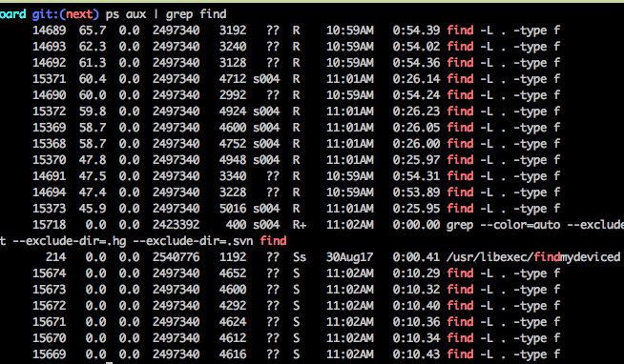Click CPU value 60.4
Viewport: 624px width, 364px height.
click(93, 79)
